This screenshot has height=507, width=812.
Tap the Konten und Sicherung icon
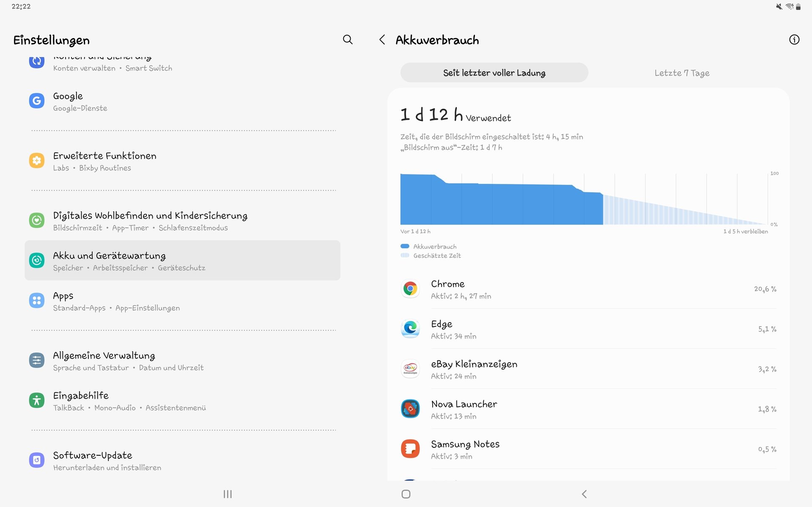coord(37,62)
